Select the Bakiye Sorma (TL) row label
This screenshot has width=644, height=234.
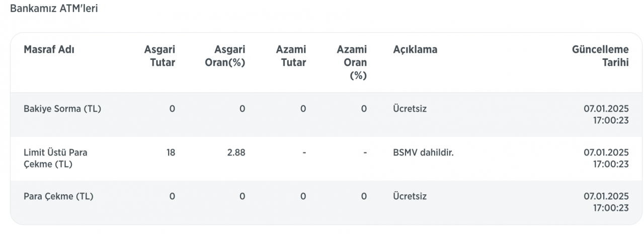pos(62,108)
